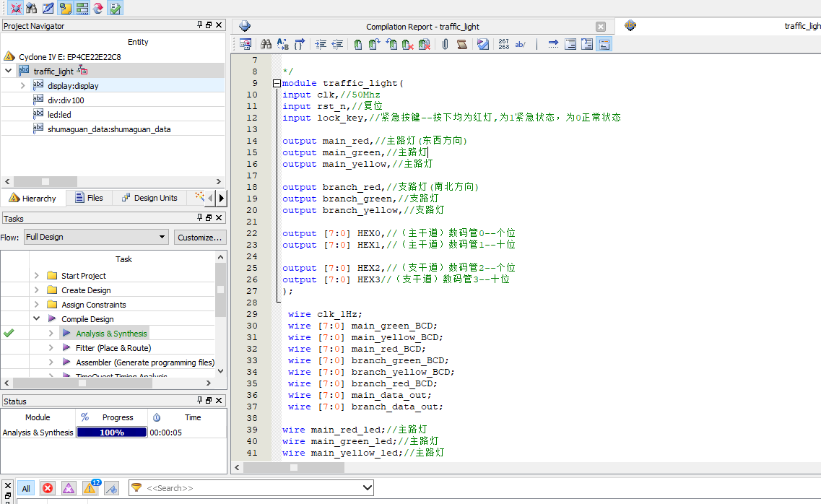Close the Compilation Report tab
The height and width of the screenshot is (504, 821).
tap(601, 27)
